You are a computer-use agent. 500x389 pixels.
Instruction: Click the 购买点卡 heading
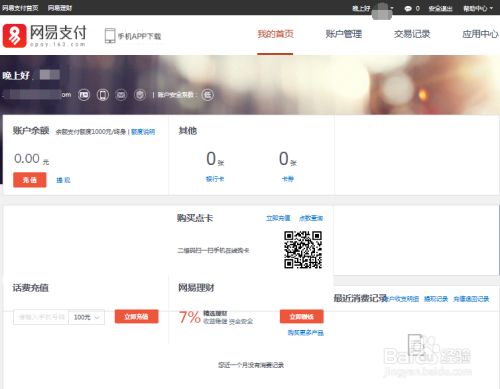coord(195,218)
